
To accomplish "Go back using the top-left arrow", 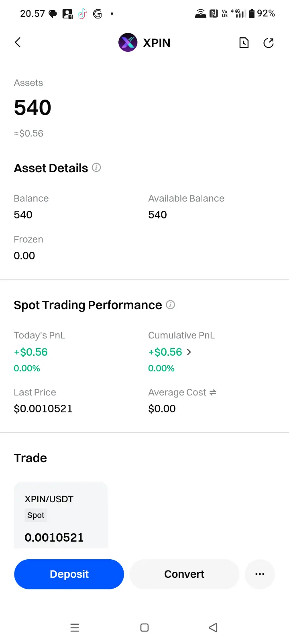I will pos(18,43).
